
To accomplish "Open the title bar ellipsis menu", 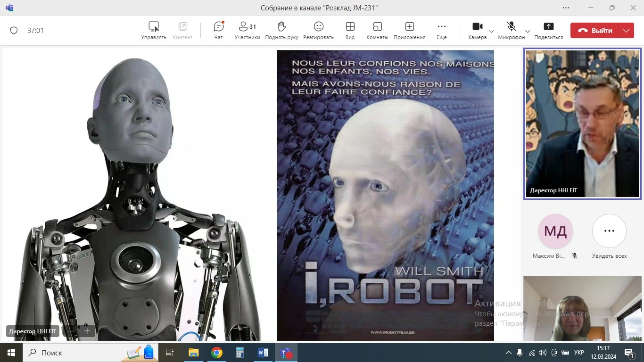I will 566,8.
